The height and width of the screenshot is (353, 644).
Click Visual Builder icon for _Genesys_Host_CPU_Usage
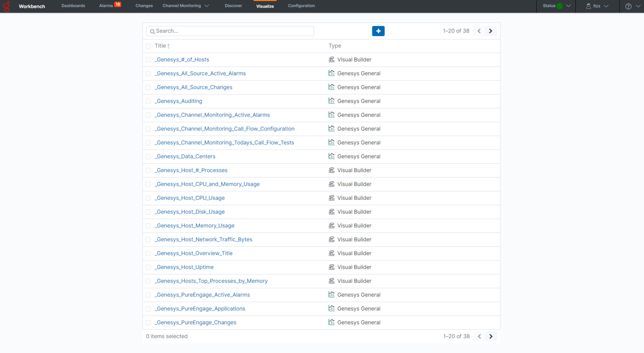(x=332, y=198)
